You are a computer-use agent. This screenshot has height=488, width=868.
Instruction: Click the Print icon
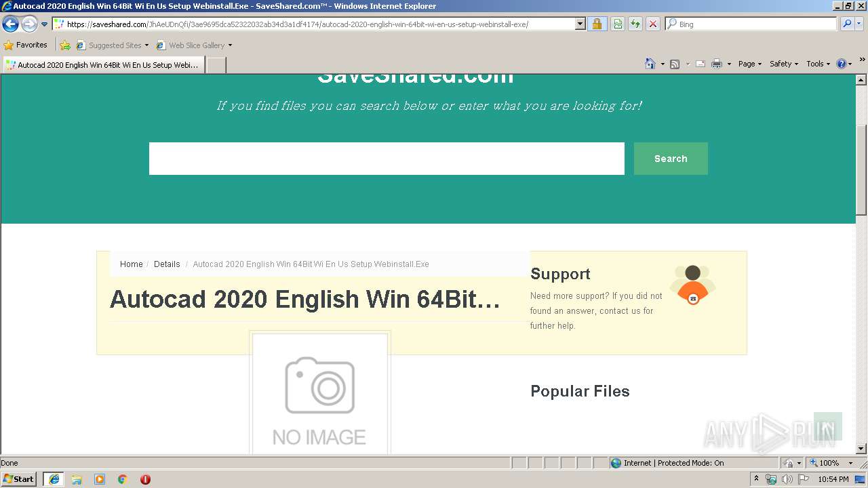coord(717,64)
